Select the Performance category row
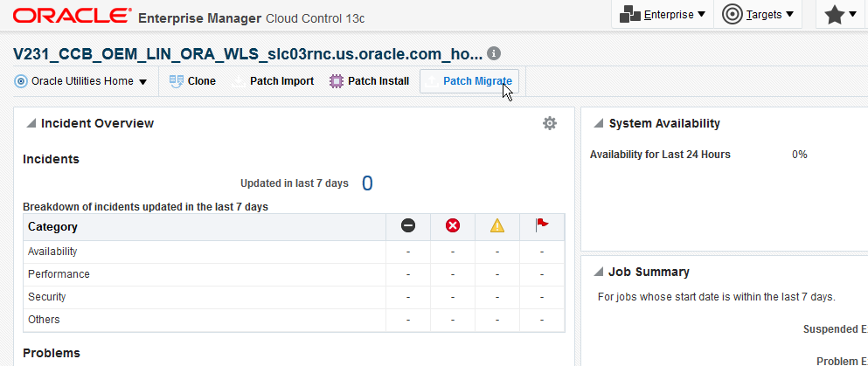This screenshot has width=868, height=366. pyautogui.click(x=294, y=274)
